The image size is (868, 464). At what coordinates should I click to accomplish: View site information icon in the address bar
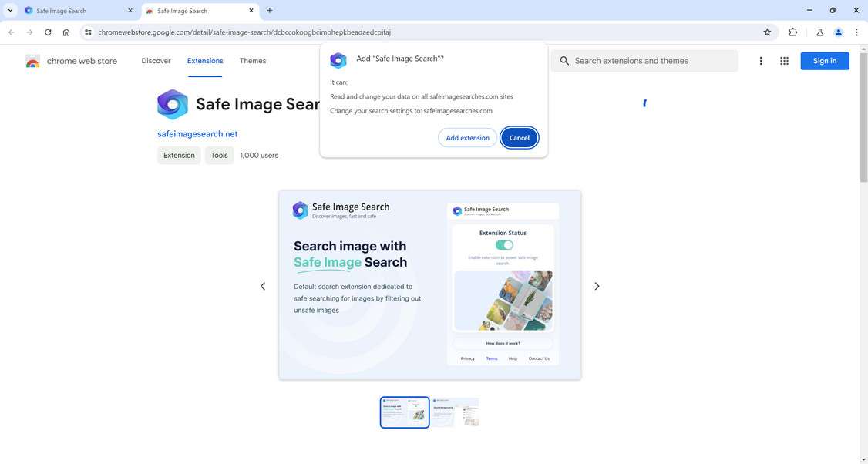(x=88, y=32)
